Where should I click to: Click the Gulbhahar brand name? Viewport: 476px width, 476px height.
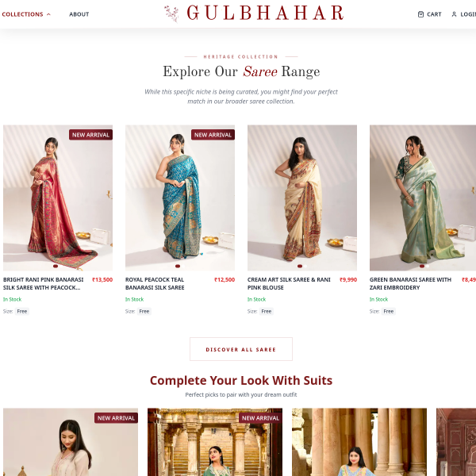point(265,13)
